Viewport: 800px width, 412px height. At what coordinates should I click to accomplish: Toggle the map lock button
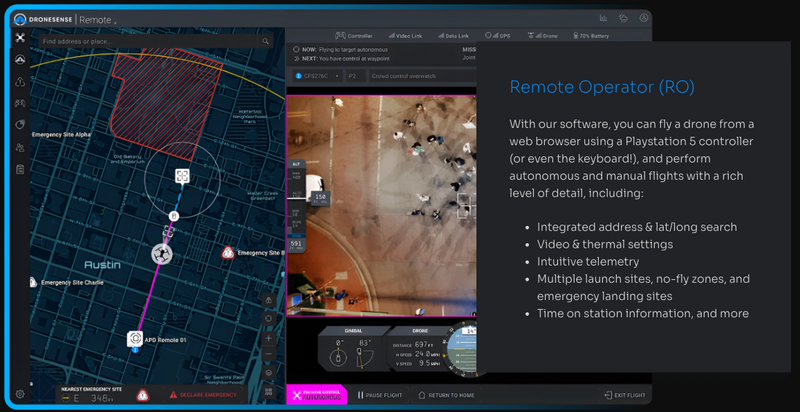pos(268,300)
